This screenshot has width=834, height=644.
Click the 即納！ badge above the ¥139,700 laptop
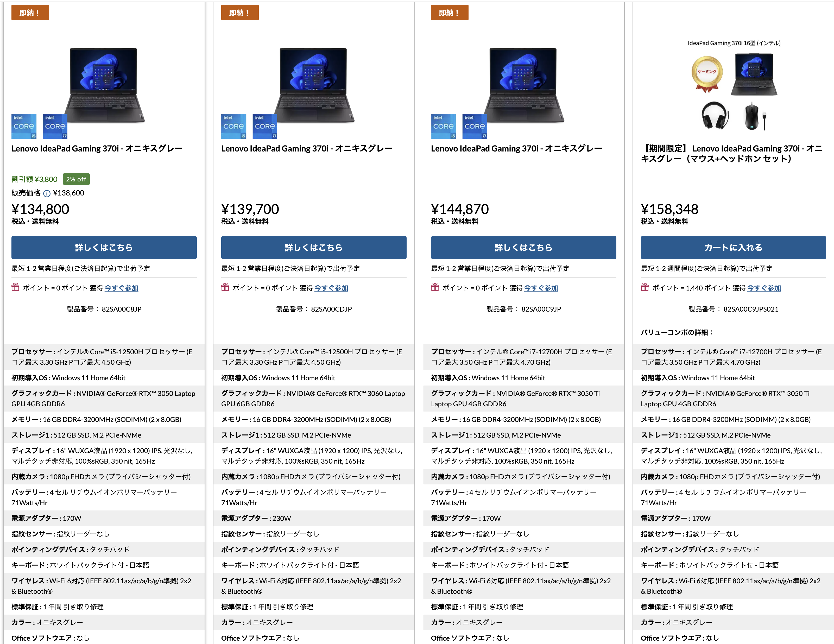point(240,12)
